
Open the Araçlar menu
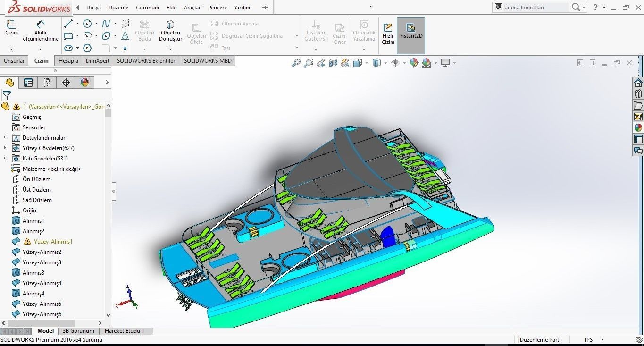click(192, 8)
